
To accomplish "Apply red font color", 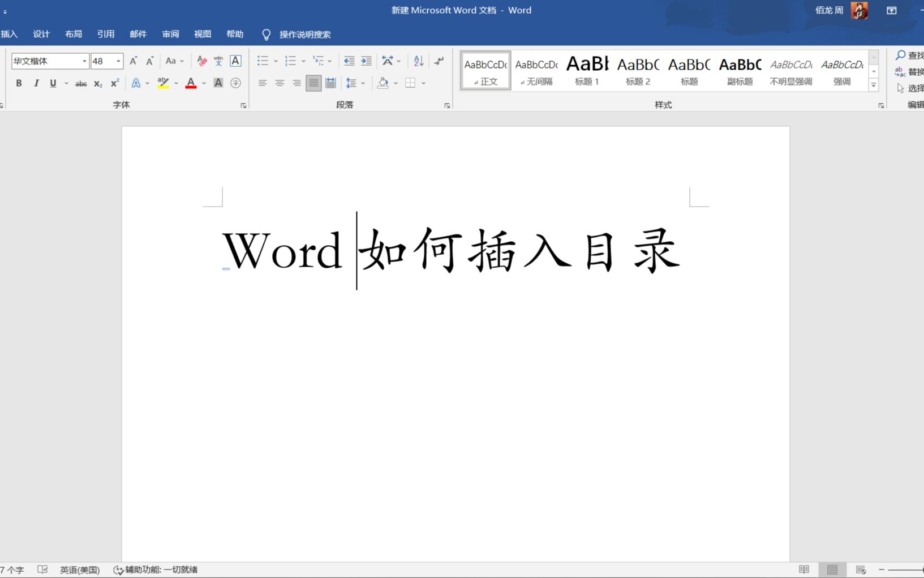I will [191, 83].
